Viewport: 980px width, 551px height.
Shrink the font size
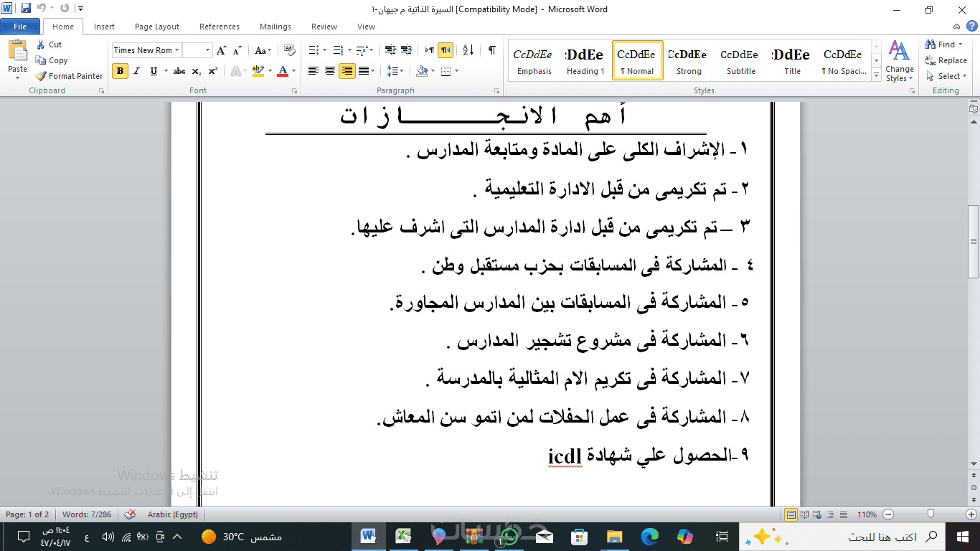(237, 50)
